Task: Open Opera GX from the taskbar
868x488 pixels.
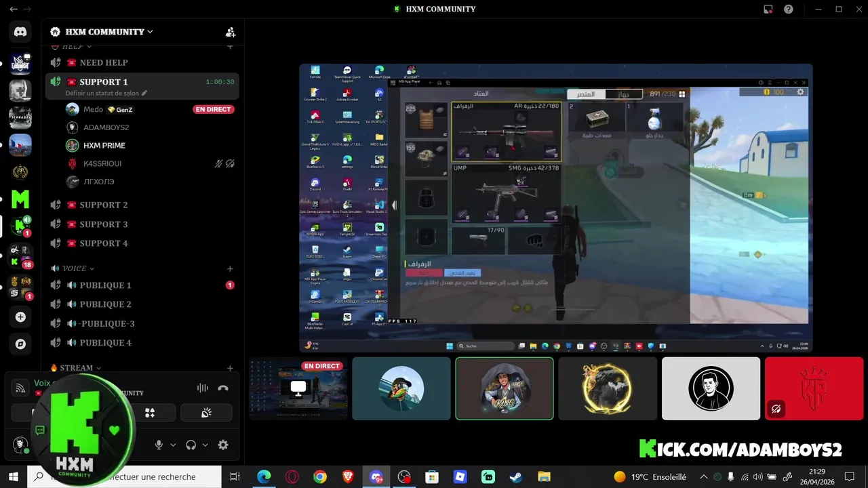Action: point(292,477)
